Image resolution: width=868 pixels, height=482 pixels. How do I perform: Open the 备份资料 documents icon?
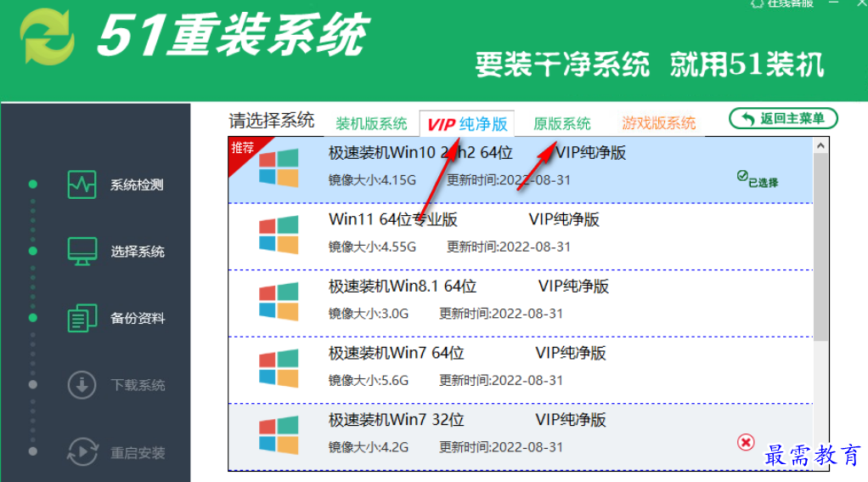coord(82,318)
